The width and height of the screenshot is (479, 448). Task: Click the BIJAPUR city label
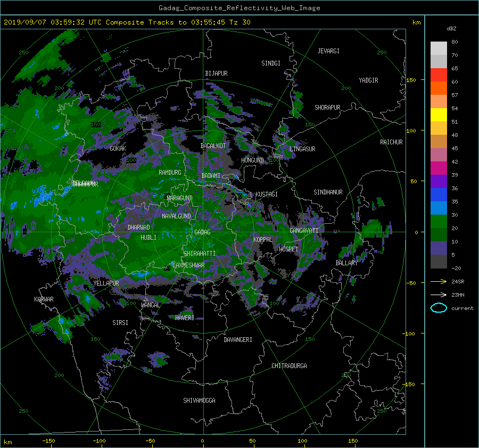(x=216, y=74)
